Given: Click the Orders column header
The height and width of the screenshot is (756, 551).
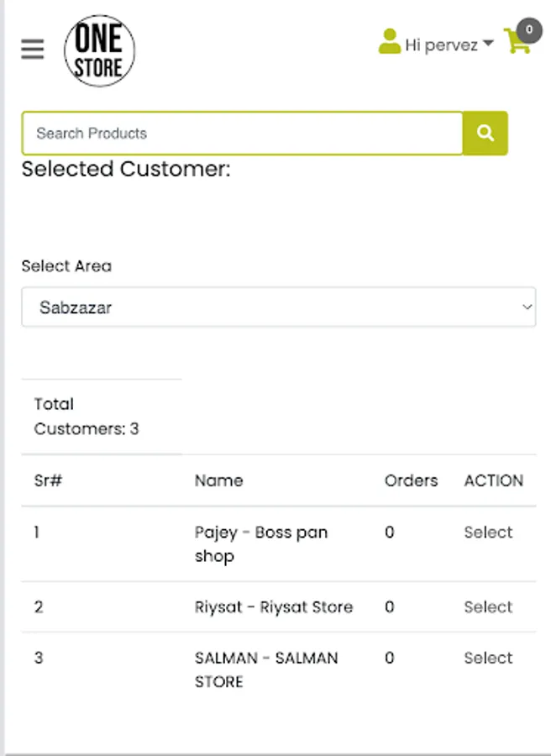Looking at the screenshot, I should click(x=412, y=480).
